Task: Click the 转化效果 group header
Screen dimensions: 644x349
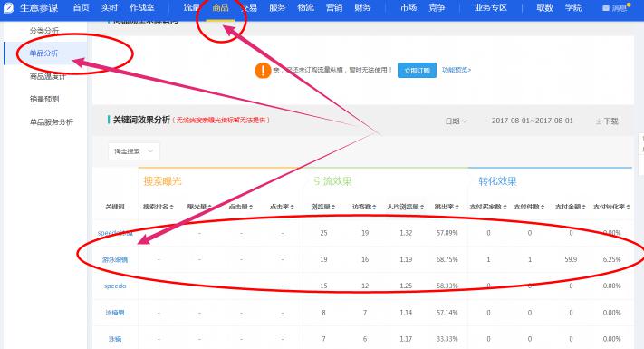Action: click(x=497, y=181)
